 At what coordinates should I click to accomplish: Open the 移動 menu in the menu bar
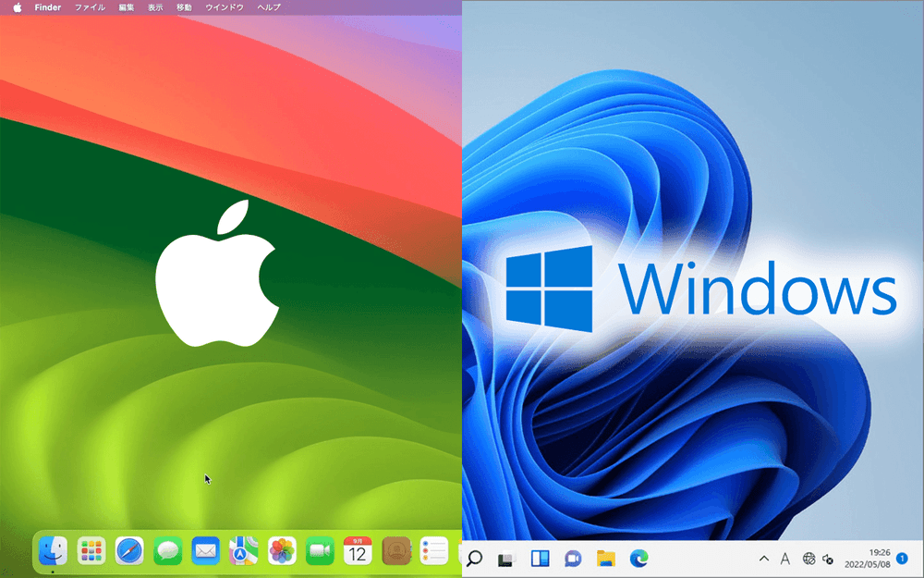[182, 7]
